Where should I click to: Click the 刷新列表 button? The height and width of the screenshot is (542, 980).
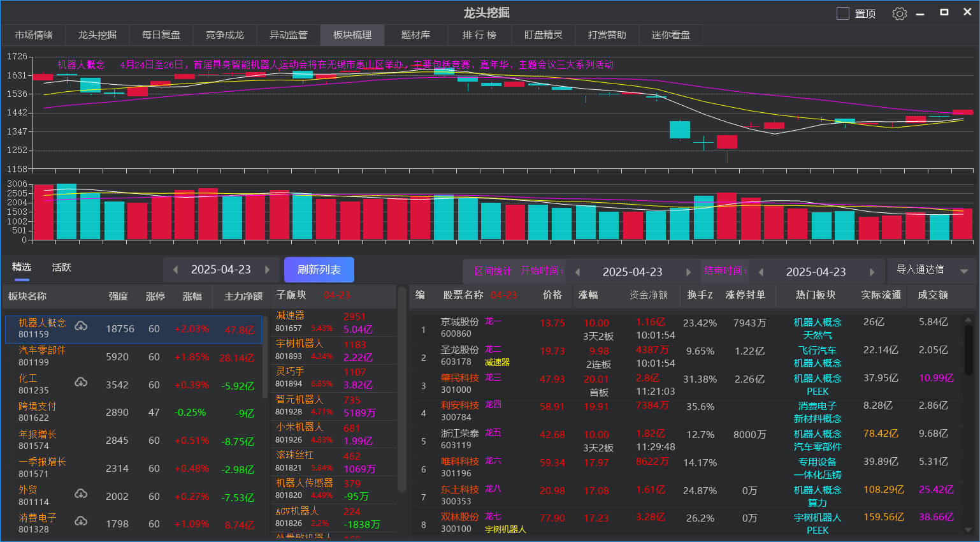coord(319,270)
